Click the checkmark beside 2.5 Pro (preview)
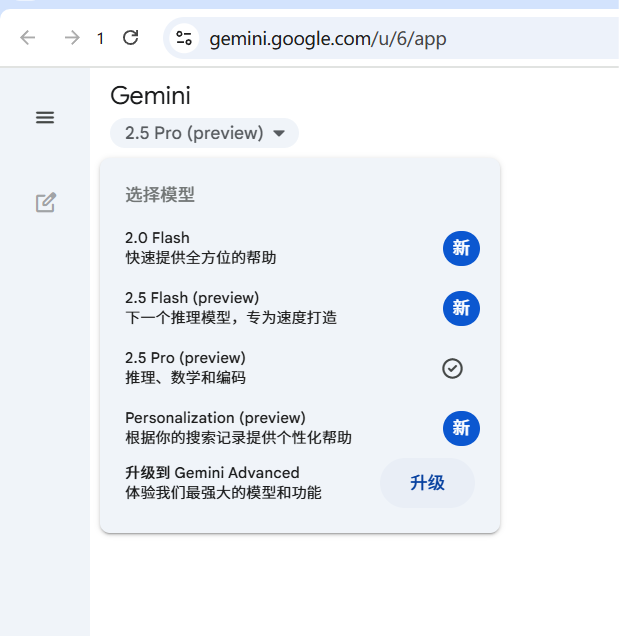Screen dimensions: 619x636 click(452, 368)
